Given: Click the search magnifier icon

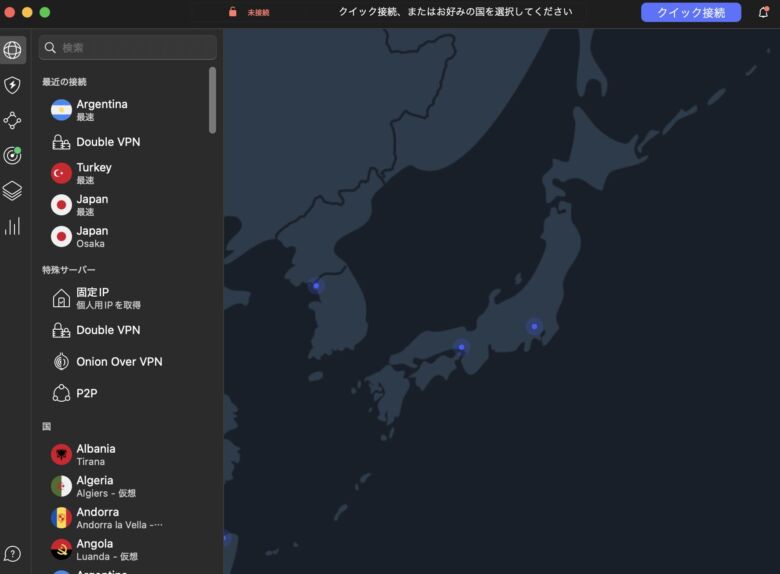Looking at the screenshot, I should click(50, 47).
